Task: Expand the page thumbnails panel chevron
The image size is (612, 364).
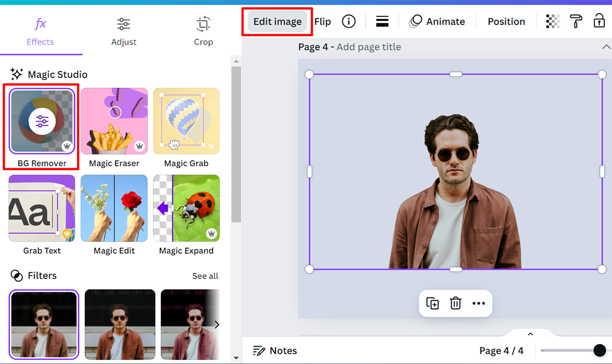Action: coord(530,334)
